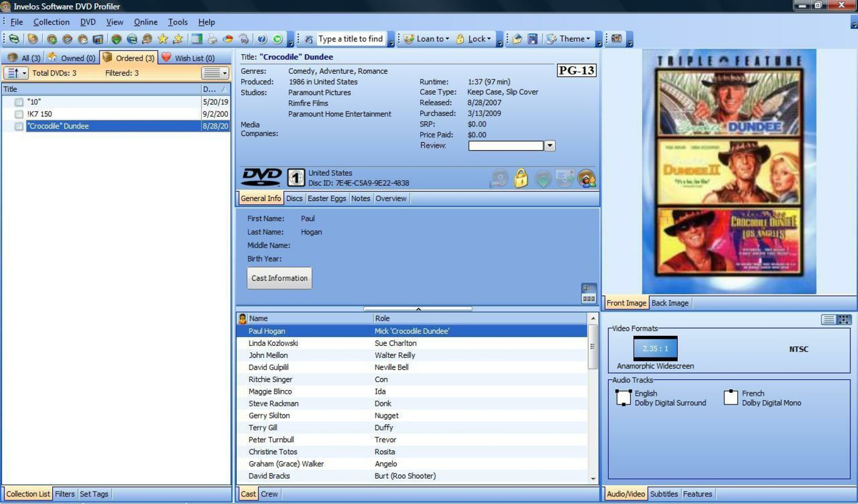Click the region 1 icon beside DVD logo
The height and width of the screenshot is (504, 858).
(x=296, y=178)
